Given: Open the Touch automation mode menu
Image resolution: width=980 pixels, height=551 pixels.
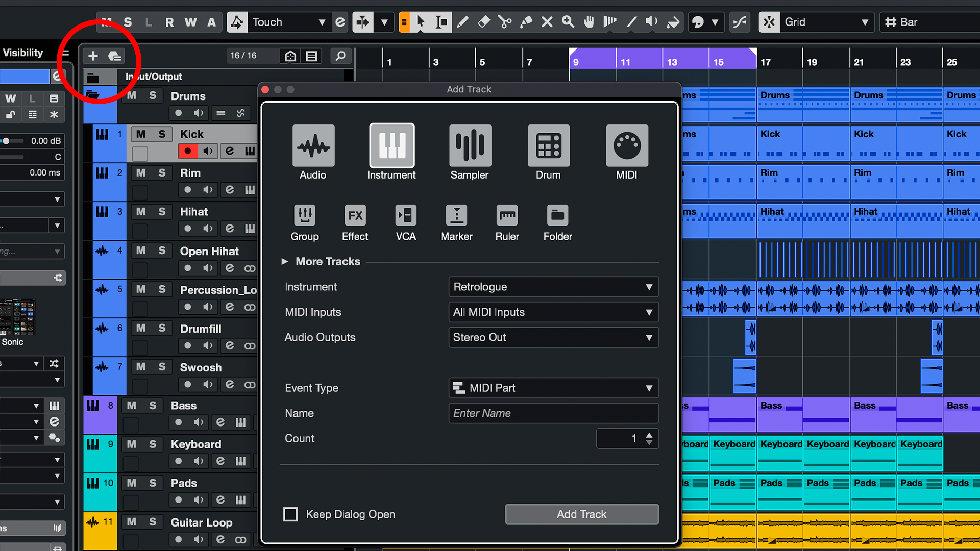Looking at the screenshot, I should [289, 22].
